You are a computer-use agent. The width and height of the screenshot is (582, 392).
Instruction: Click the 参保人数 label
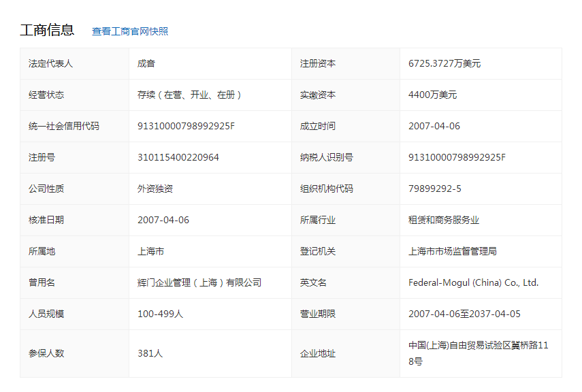pos(46,353)
